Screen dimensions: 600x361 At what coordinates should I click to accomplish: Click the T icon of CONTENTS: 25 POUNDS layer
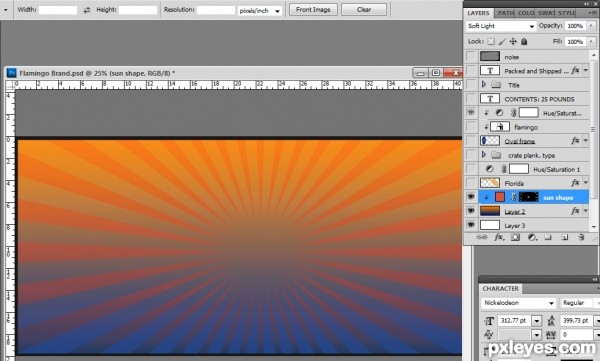point(490,99)
